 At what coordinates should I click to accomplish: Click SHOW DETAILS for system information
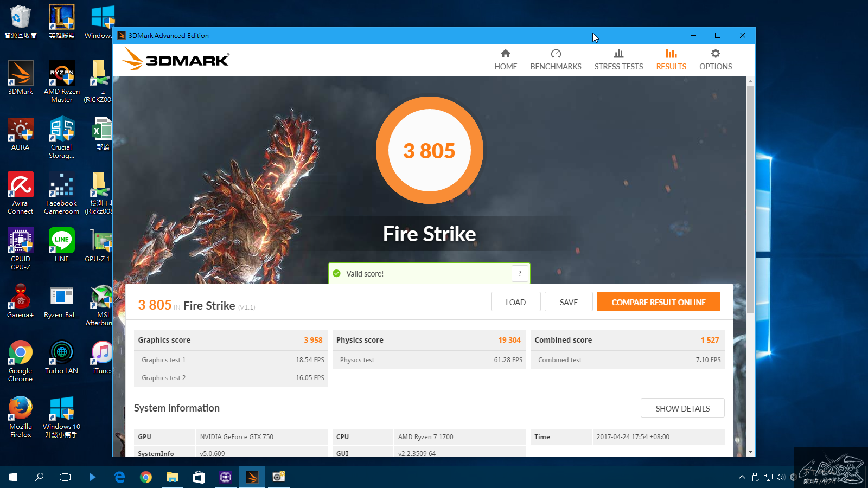[682, 408]
